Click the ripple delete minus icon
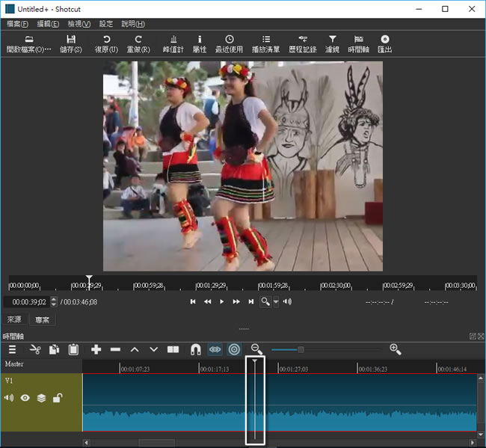 115,349
